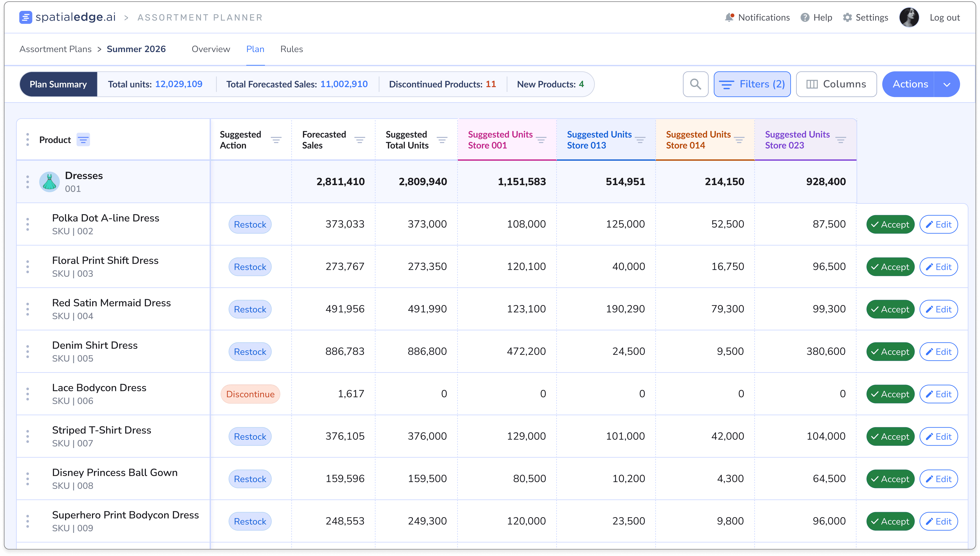This screenshot has width=980, height=556.
Task: Open the Columns chooser
Action: [x=836, y=84]
